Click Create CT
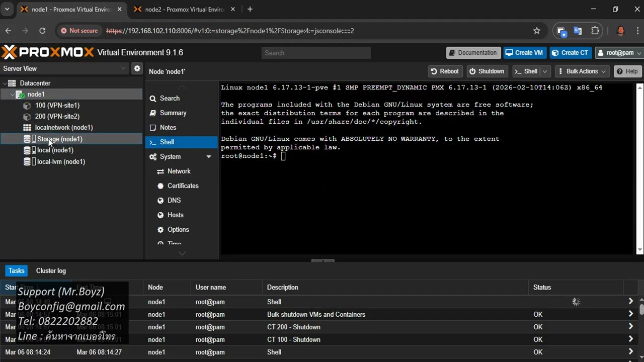 click(571, 53)
